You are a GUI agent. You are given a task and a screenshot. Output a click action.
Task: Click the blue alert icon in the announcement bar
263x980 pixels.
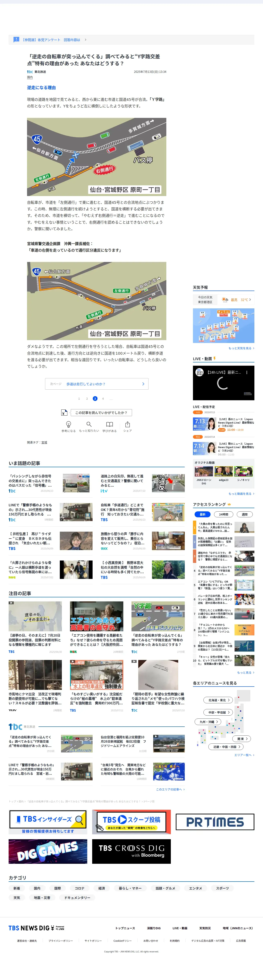(16, 39)
